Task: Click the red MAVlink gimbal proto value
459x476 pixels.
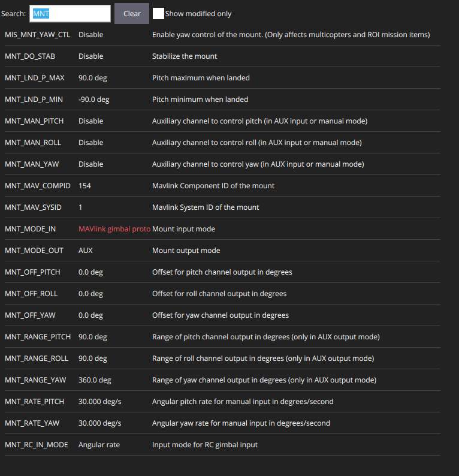Action: 114,228
